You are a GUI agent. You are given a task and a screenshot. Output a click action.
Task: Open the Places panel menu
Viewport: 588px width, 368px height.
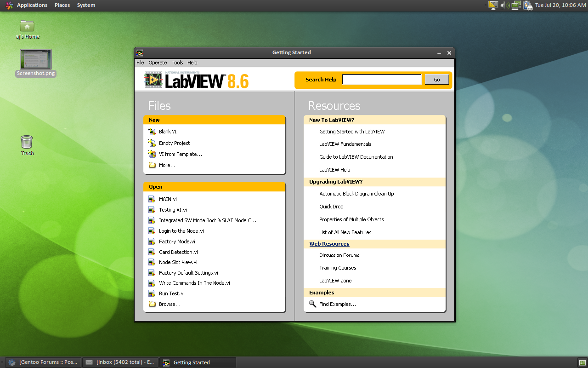62,5
